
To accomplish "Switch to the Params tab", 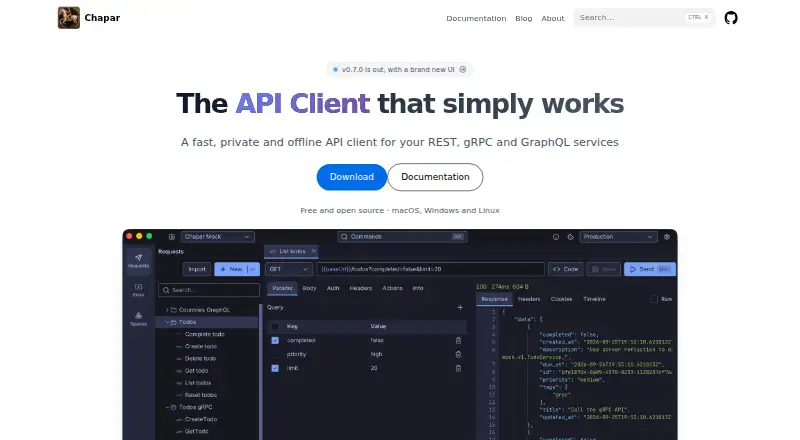I will pyautogui.click(x=282, y=288).
